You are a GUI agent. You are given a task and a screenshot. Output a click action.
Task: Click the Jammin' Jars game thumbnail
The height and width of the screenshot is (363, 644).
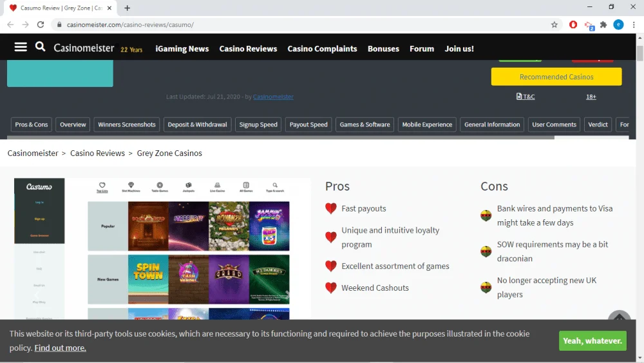[x=269, y=226]
